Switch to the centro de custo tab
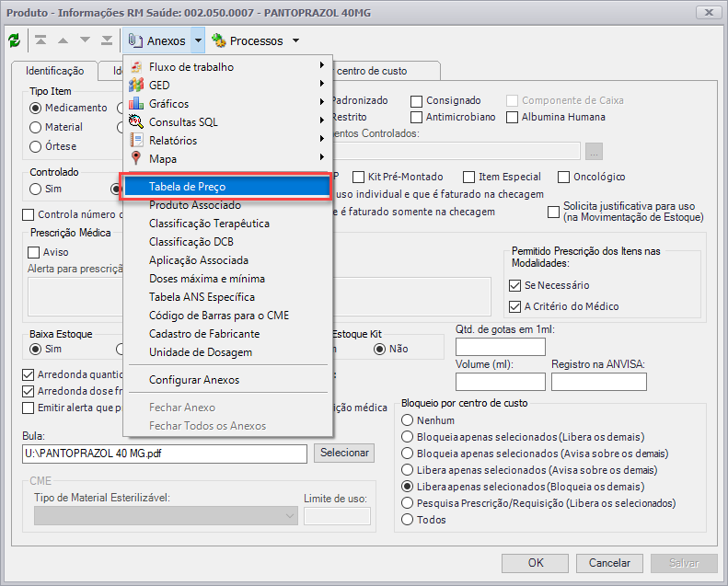Image resolution: width=728 pixels, height=586 pixels. click(x=386, y=71)
